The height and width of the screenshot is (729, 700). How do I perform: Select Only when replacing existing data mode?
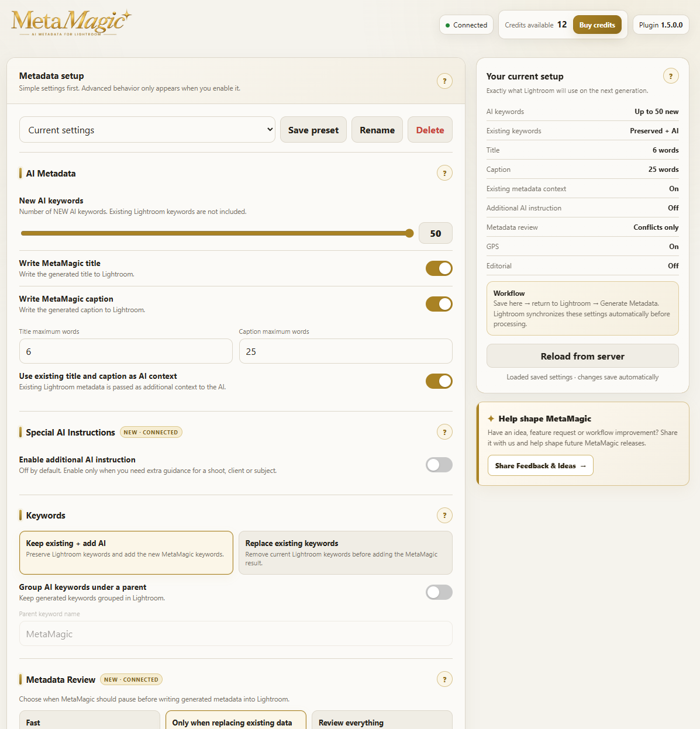point(236,720)
